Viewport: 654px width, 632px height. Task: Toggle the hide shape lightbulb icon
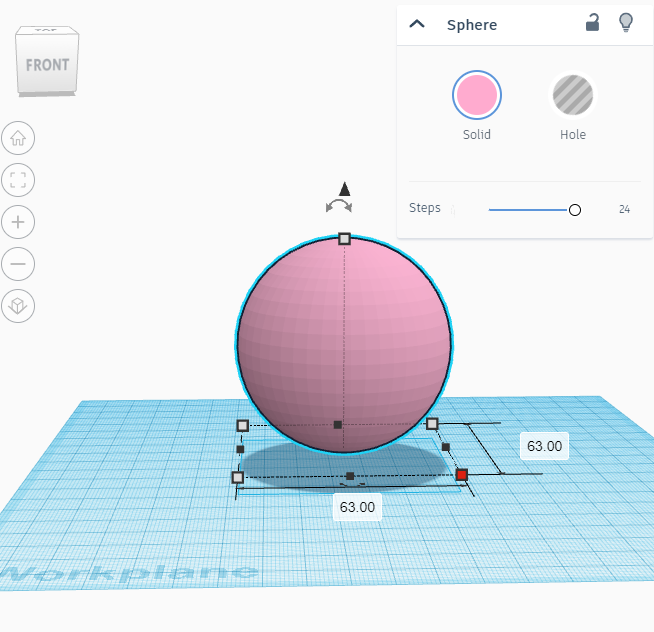626,23
